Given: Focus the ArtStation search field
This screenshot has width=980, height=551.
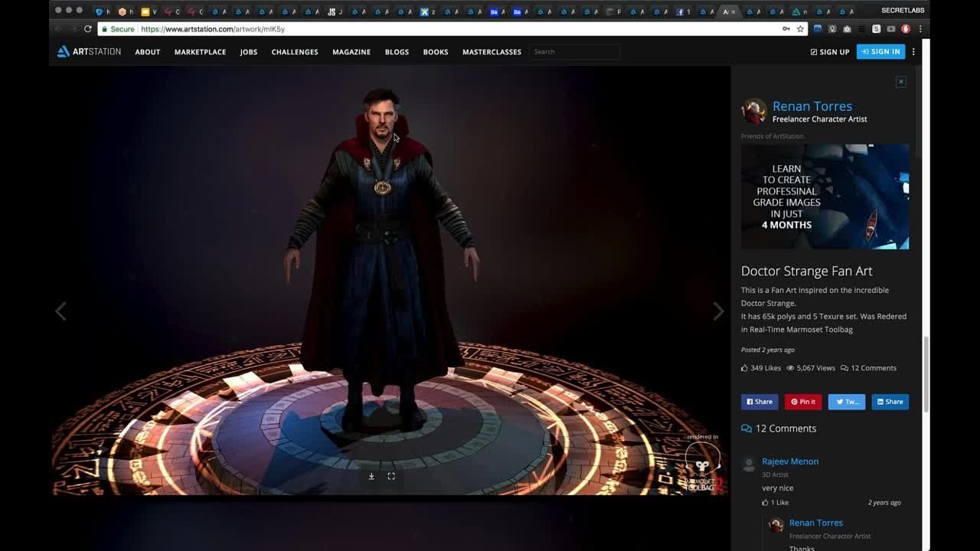Looking at the screenshot, I should coord(574,51).
